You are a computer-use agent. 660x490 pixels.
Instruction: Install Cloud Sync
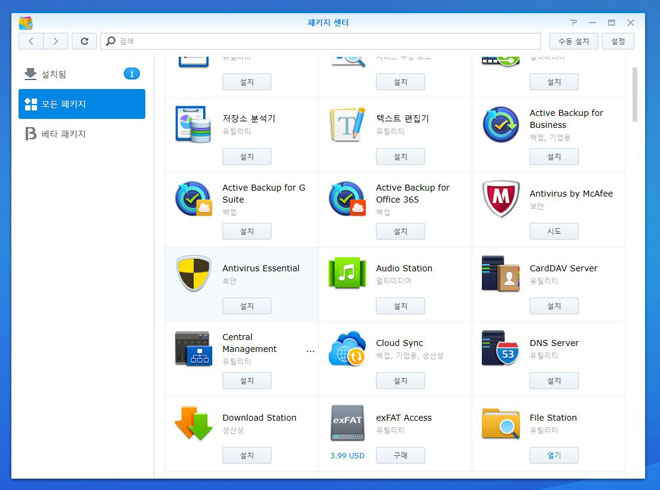click(x=400, y=381)
